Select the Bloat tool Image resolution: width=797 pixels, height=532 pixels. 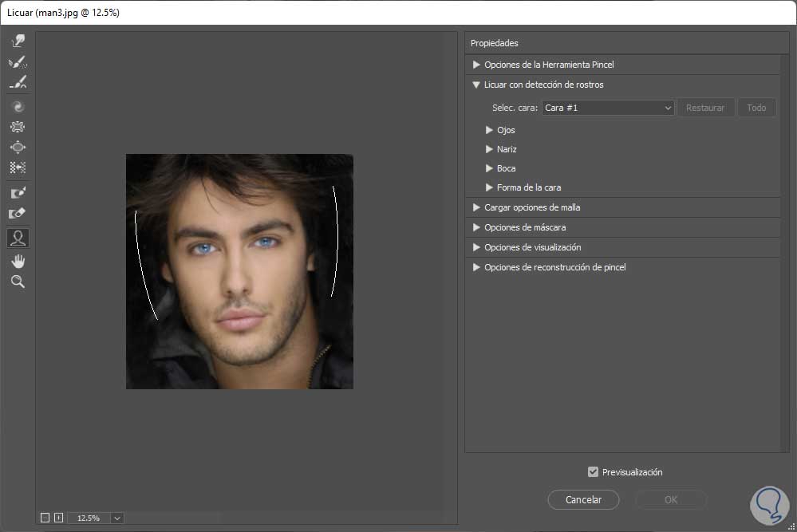pos(18,148)
